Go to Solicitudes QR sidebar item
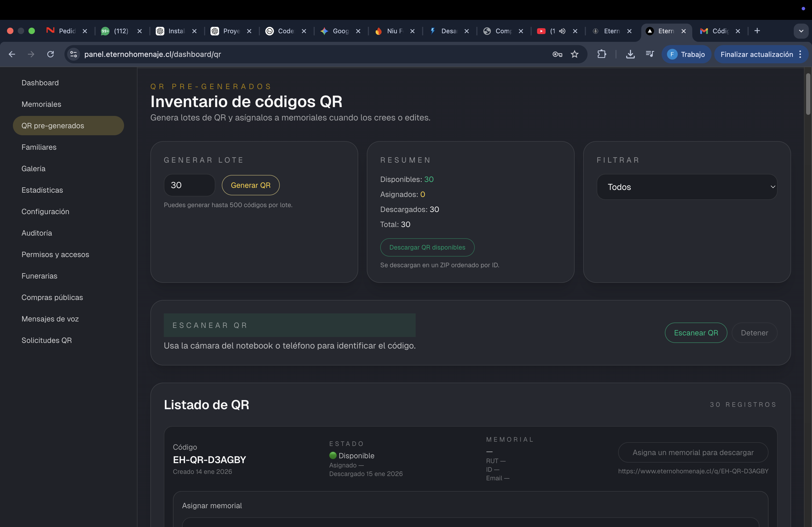The height and width of the screenshot is (527, 812). [x=46, y=340]
